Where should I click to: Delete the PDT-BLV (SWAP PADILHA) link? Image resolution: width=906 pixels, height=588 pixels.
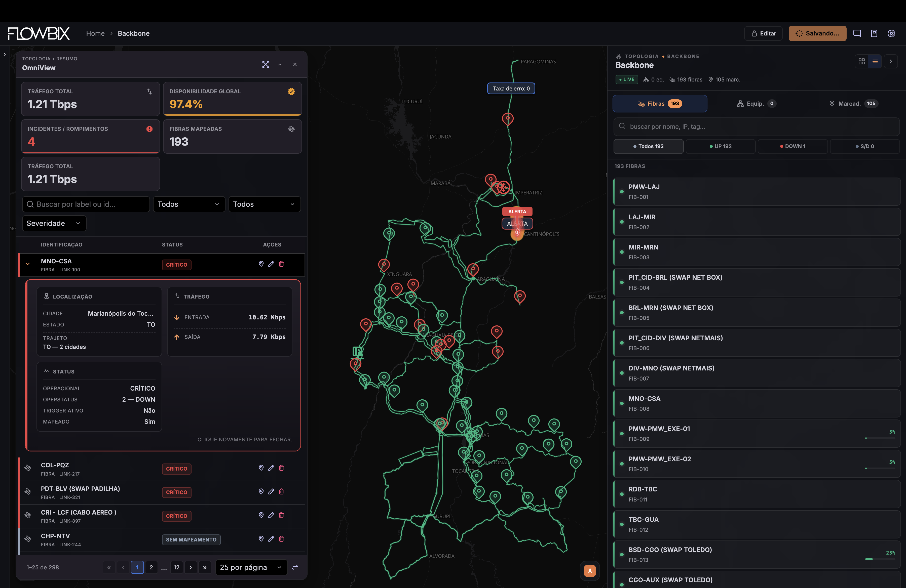tap(281, 491)
